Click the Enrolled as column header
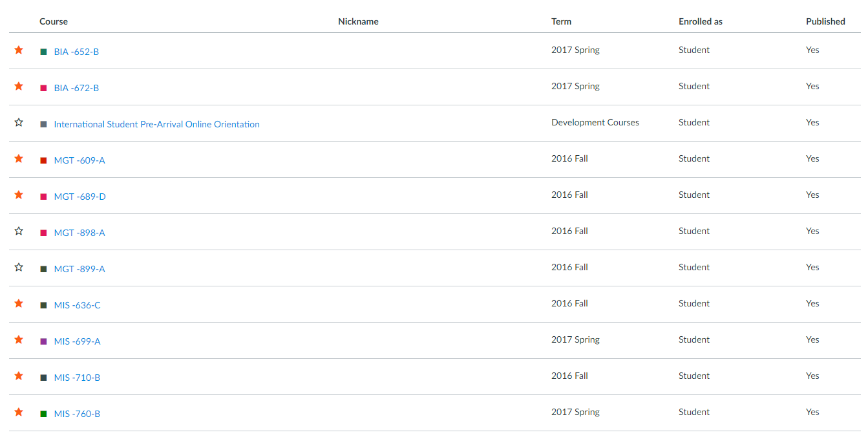This screenshot has height=439, width=868. (701, 21)
